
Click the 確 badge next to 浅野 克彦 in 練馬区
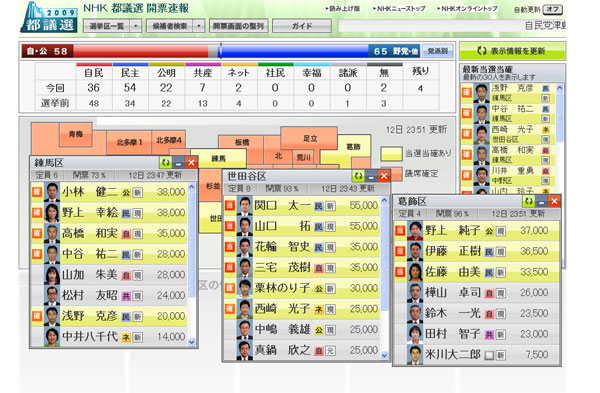tap(37, 316)
